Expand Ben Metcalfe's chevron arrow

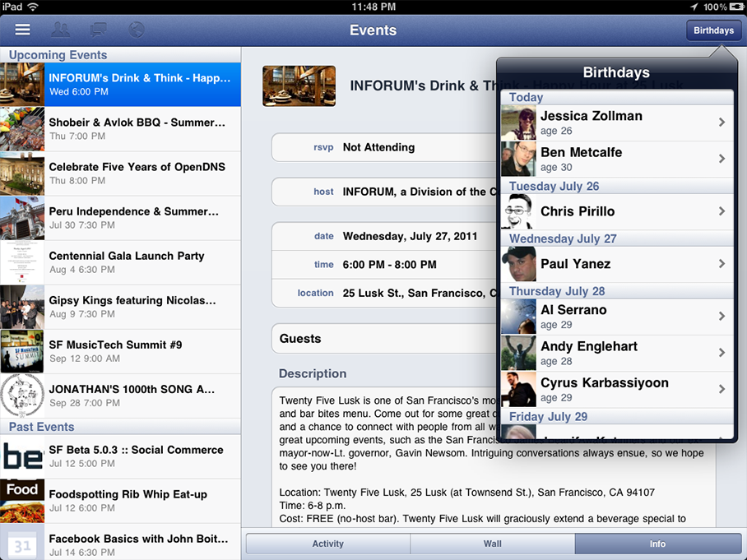[721, 159]
